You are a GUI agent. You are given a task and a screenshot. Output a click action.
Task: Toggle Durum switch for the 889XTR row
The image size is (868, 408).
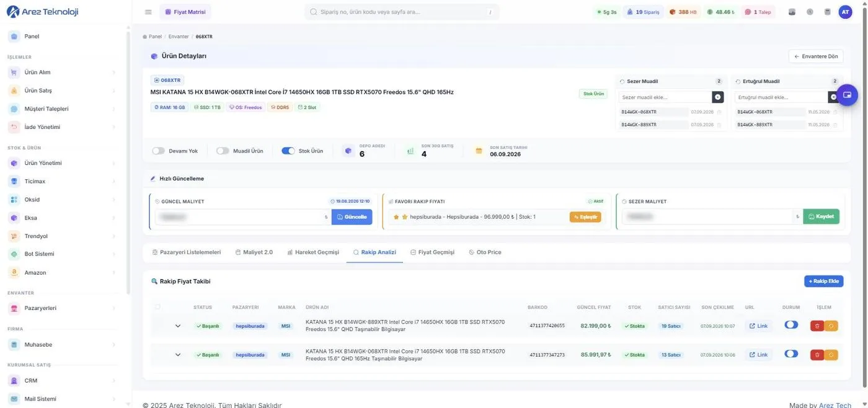(x=791, y=325)
